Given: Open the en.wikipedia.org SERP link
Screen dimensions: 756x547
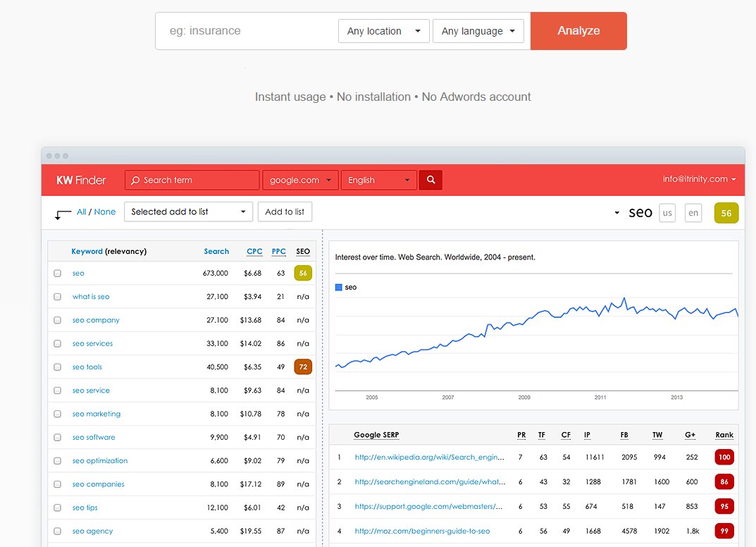Looking at the screenshot, I should pos(429,457).
